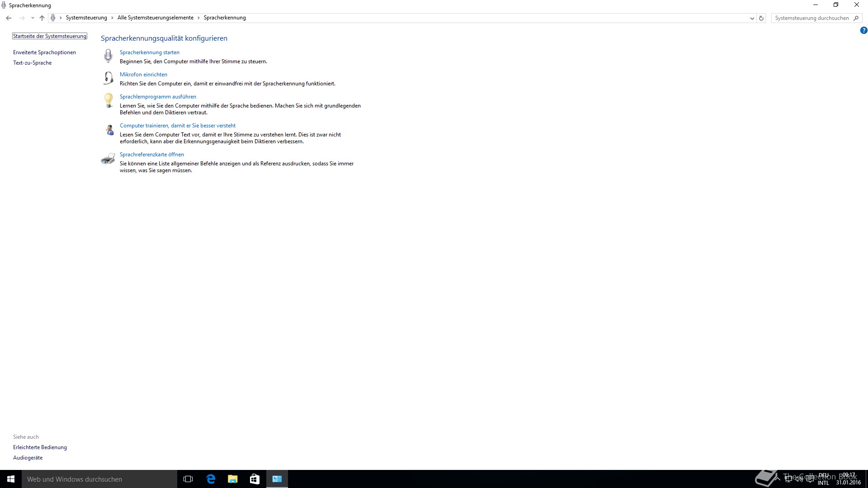
Task: Click the Web und Windows durchsuchen box
Action: [99, 479]
